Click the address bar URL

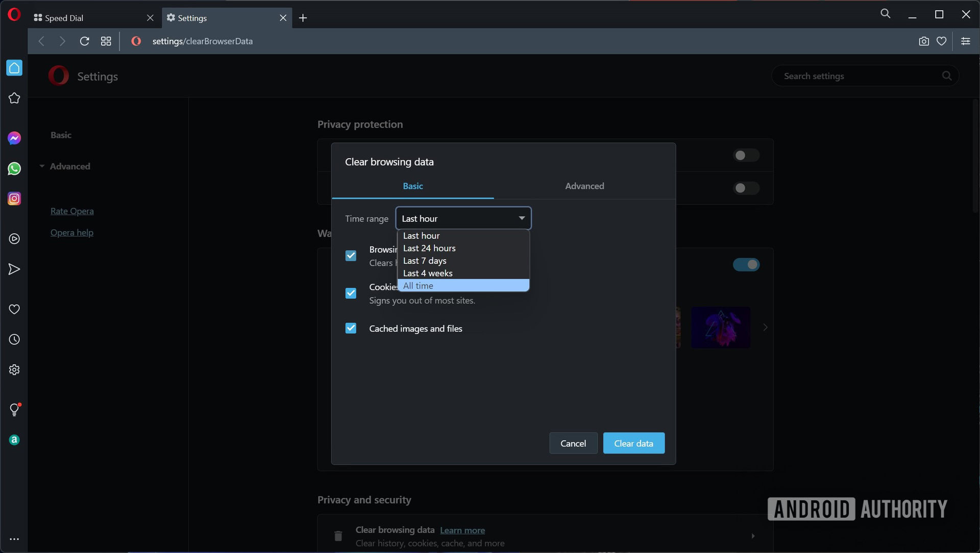(x=203, y=41)
